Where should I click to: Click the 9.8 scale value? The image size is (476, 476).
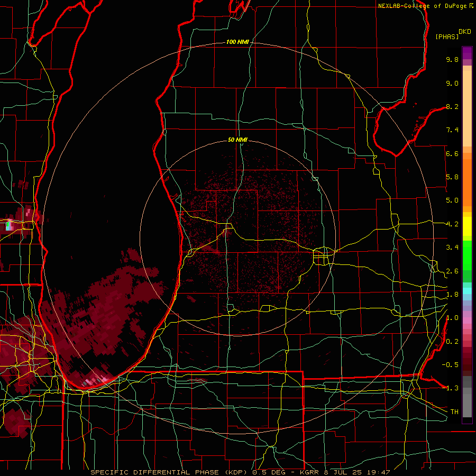[x=452, y=59]
